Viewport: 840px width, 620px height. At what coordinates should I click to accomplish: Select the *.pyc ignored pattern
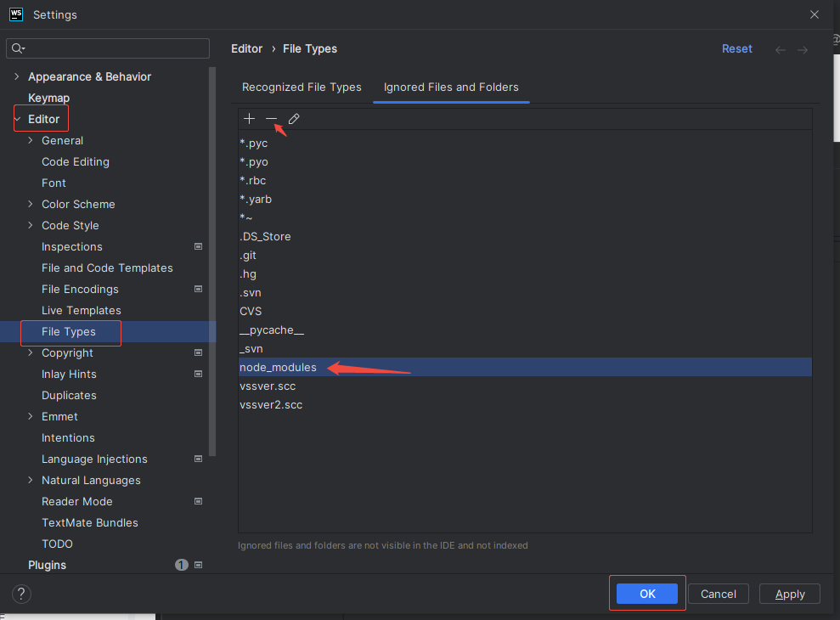coord(525,143)
